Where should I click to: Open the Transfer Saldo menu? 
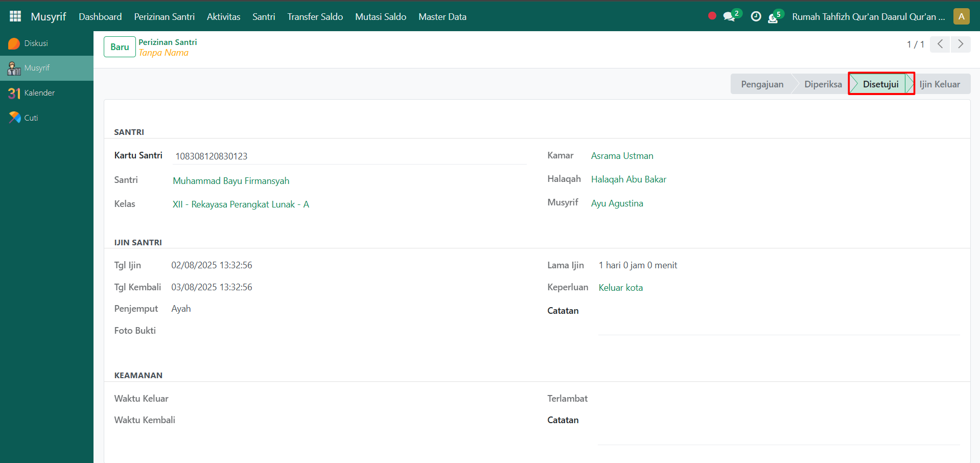(315, 17)
